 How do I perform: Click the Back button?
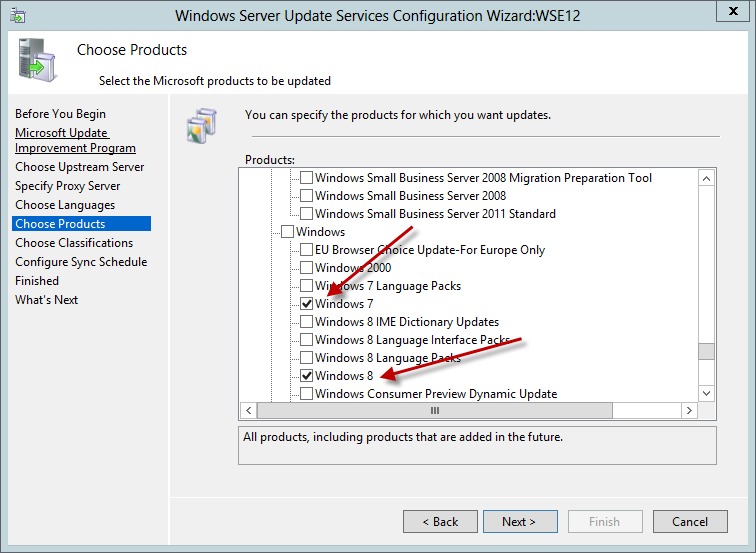(x=440, y=521)
